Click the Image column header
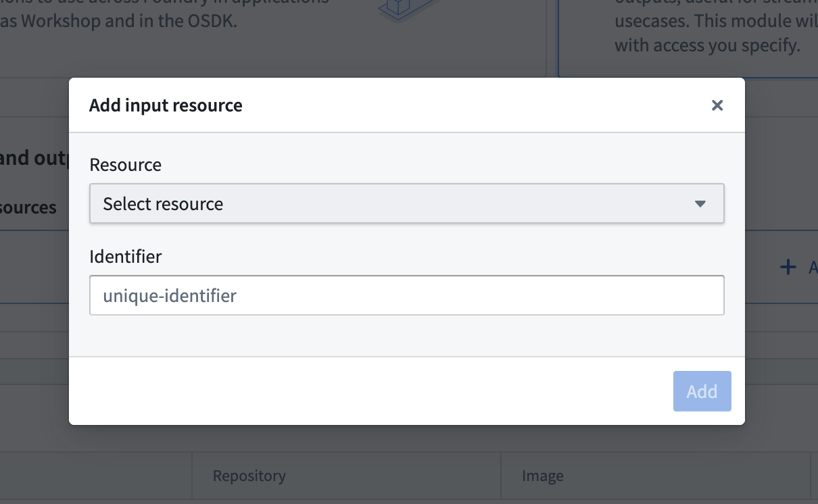 coord(543,476)
